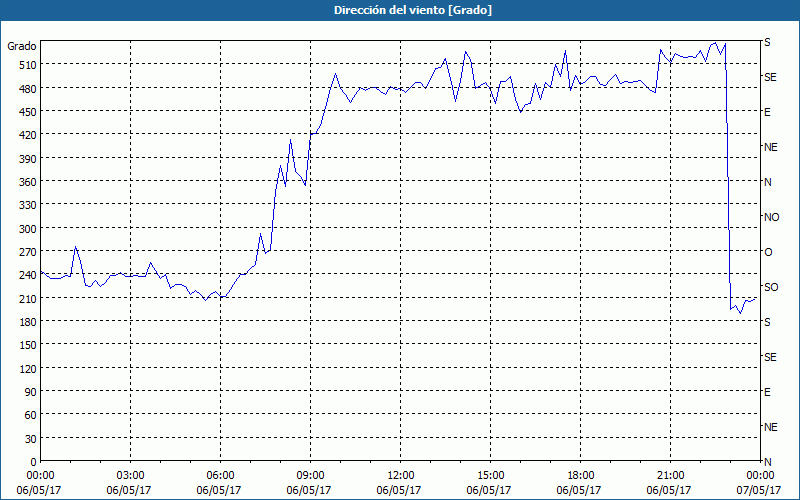Click the 180 degree axis label
This screenshot has width=800, height=500.
[x=29, y=321]
